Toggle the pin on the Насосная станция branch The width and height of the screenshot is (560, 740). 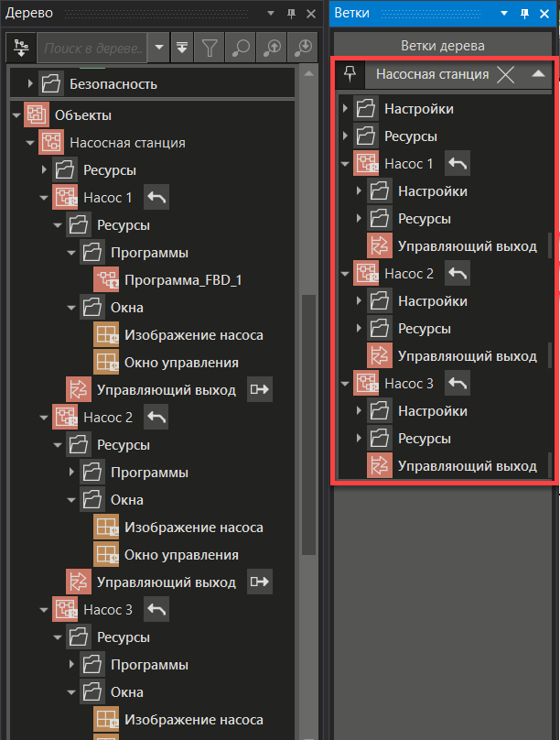350,74
